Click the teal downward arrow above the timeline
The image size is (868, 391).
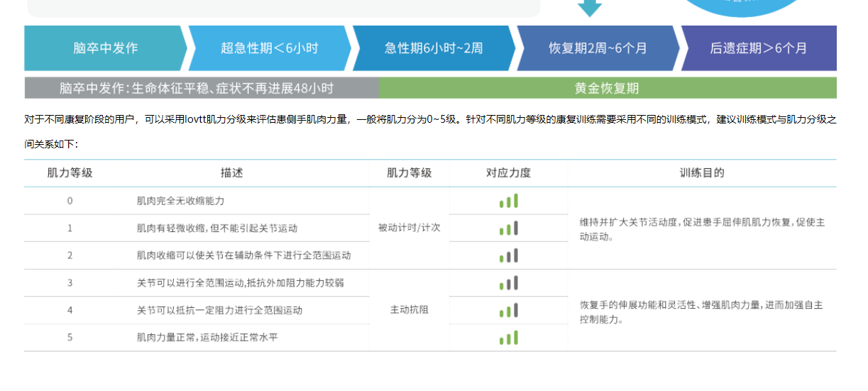589,7
